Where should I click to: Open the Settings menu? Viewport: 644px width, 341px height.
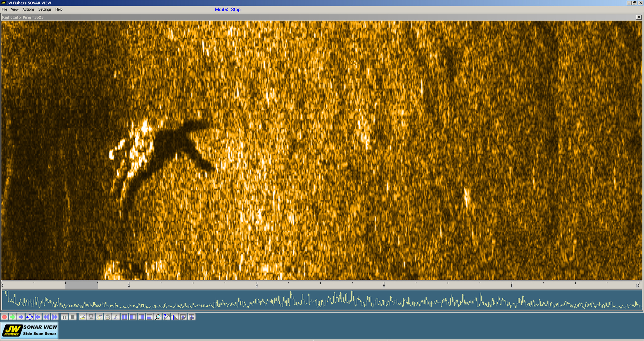(x=45, y=9)
